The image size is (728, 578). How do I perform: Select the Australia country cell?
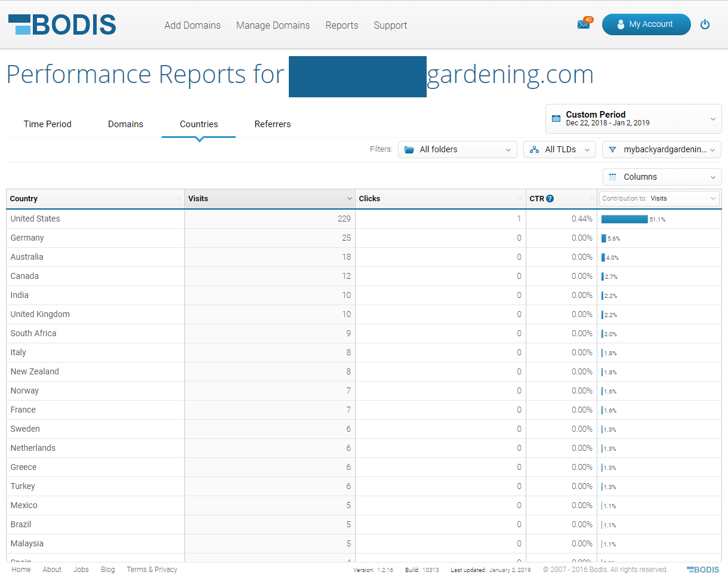[x=95, y=257]
